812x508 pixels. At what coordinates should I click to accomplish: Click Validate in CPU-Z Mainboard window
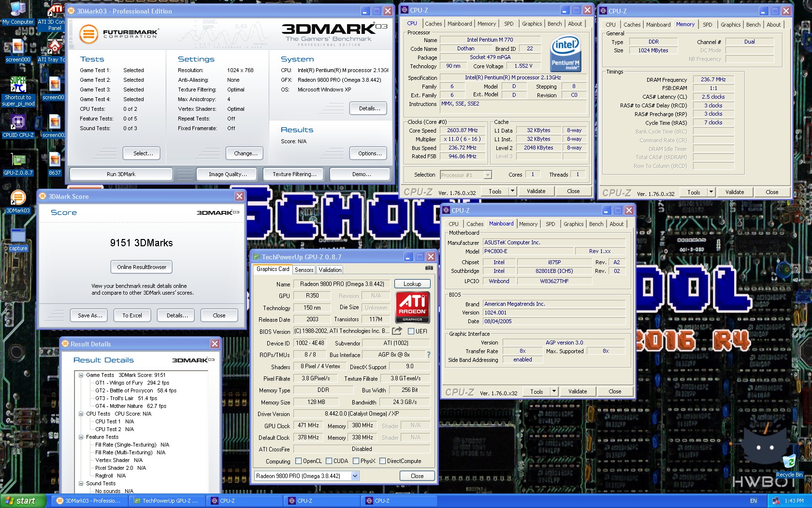[x=578, y=391]
